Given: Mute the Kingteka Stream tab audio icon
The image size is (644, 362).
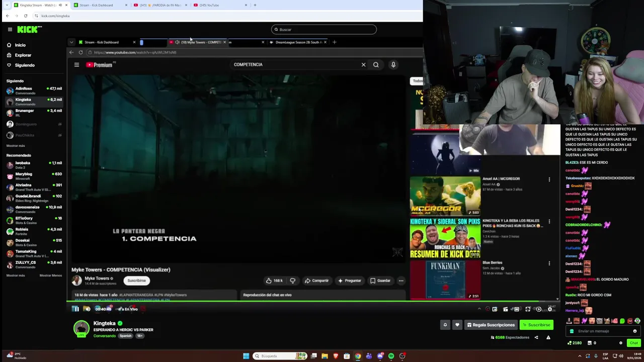Looking at the screenshot, I should (x=60, y=5).
